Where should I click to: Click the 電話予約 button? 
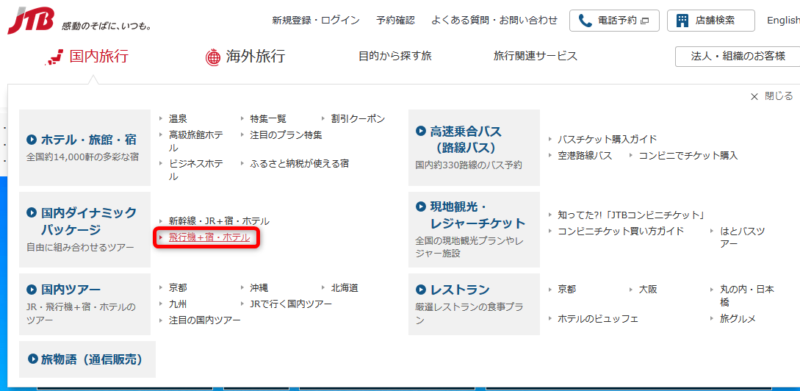614,20
